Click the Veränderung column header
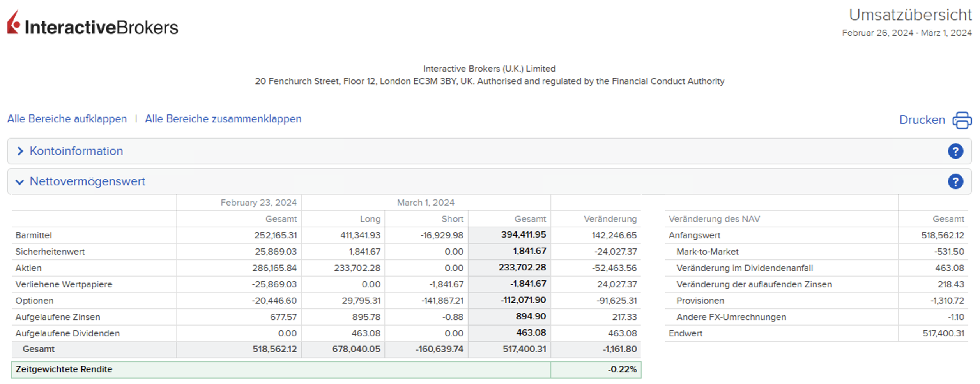The width and height of the screenshot is (980, 384). click(x=610, y=219)
